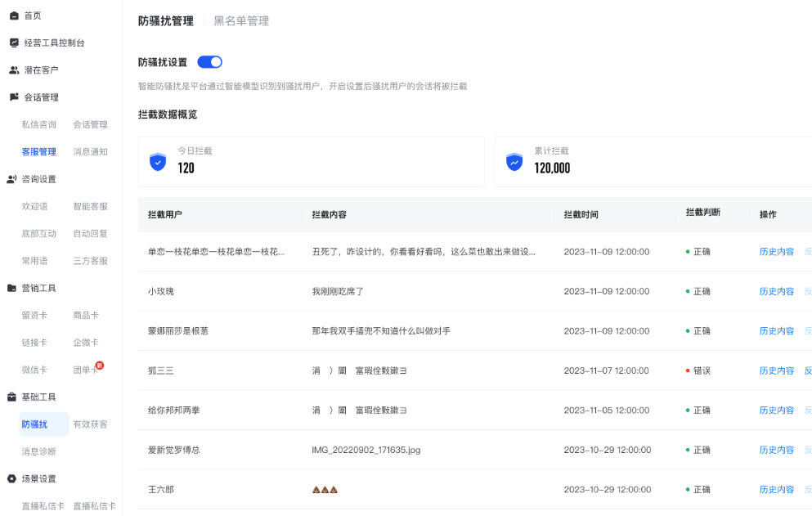Screen dimensions: 812x516
Task: Open 链接卡 marketing tool
Action: click(34, 343)
